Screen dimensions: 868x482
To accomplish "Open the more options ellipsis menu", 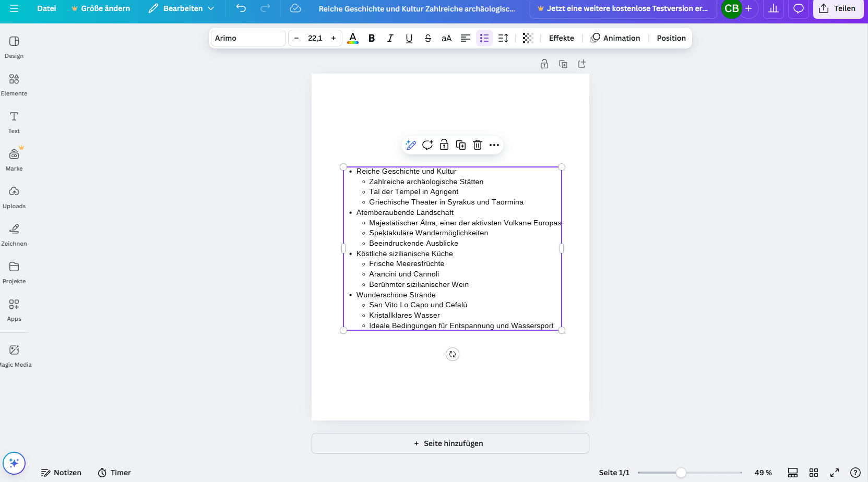I will click(x=494, y=145).
